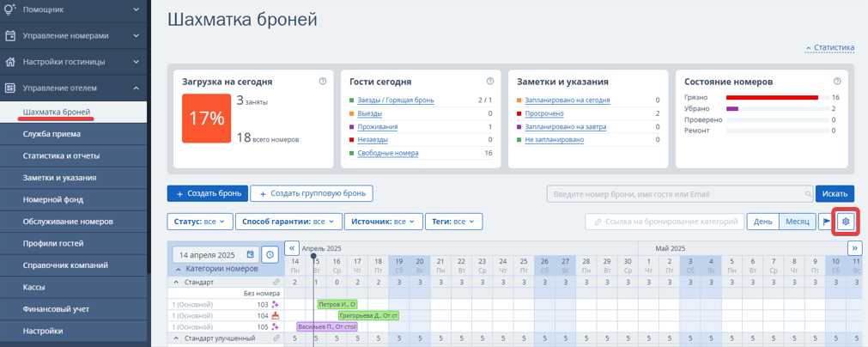Viewport: 868px width, 347px height.
Task: Click the clock icon next to date field
Action: click(270, 254)
